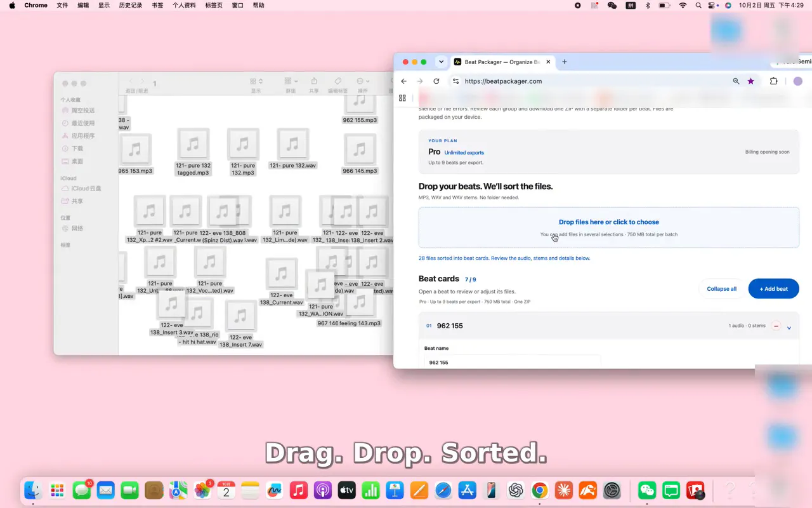Open a new Chrome tab
This screenshot has width=812, height=508.
565,62
